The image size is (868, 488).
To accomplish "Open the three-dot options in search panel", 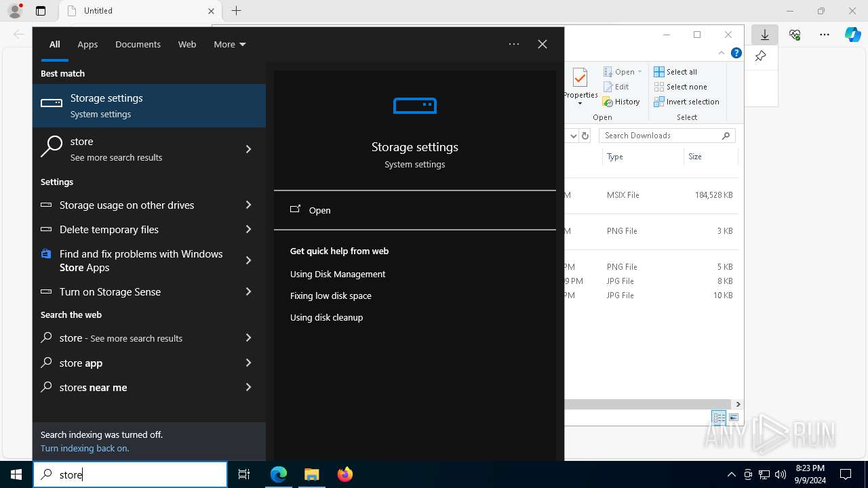I will tap(514, 44).
